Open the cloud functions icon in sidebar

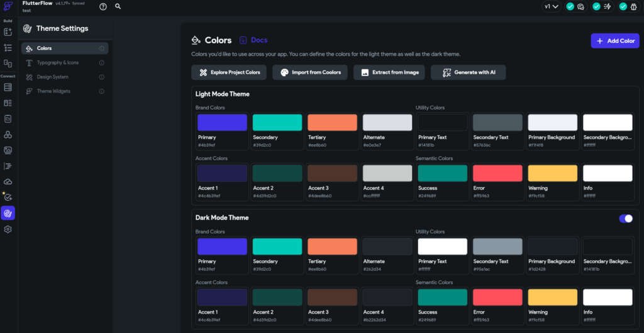click(x=8, y=182)
